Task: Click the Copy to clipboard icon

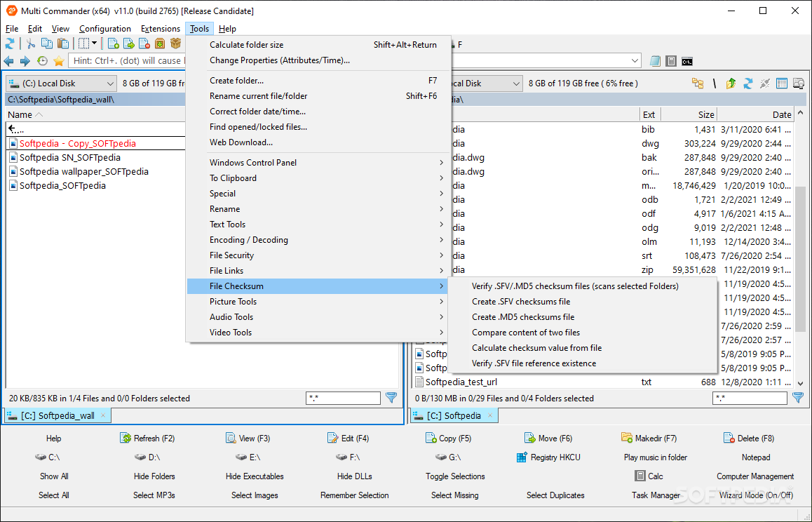Action: 46,44
